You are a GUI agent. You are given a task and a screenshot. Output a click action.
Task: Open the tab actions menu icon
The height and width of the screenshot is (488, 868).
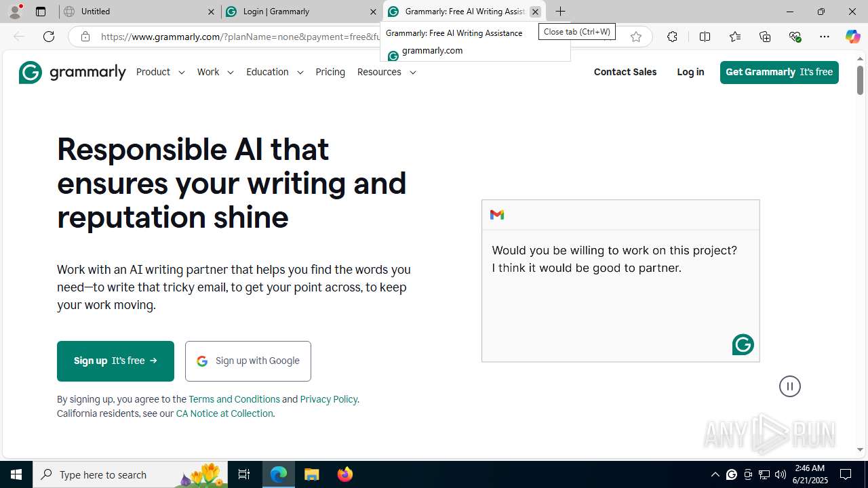[41, 12]
